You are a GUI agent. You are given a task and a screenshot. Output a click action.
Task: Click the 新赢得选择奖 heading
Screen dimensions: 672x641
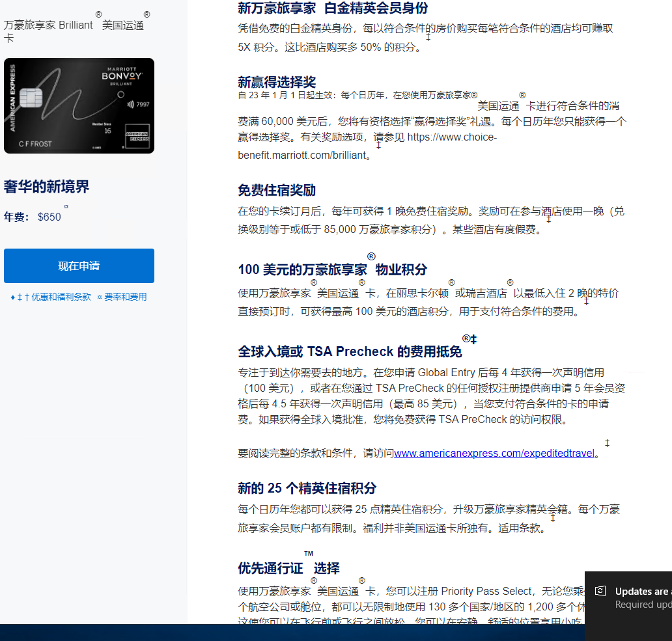click(x=277, y=82)
